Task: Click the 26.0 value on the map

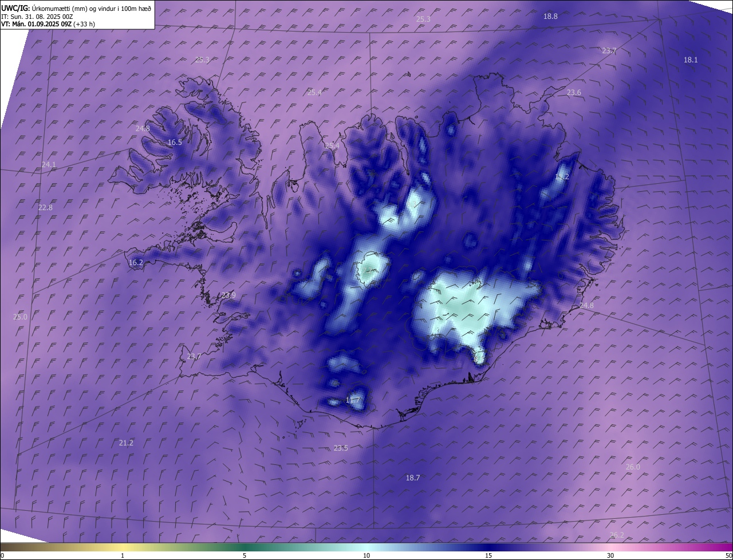Action: (633, 467)
